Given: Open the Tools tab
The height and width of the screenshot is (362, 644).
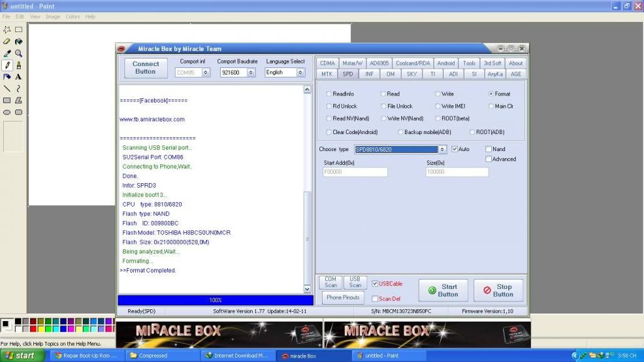Looking at the screenshot, I should pyautogui.click(x=469, y=63).
